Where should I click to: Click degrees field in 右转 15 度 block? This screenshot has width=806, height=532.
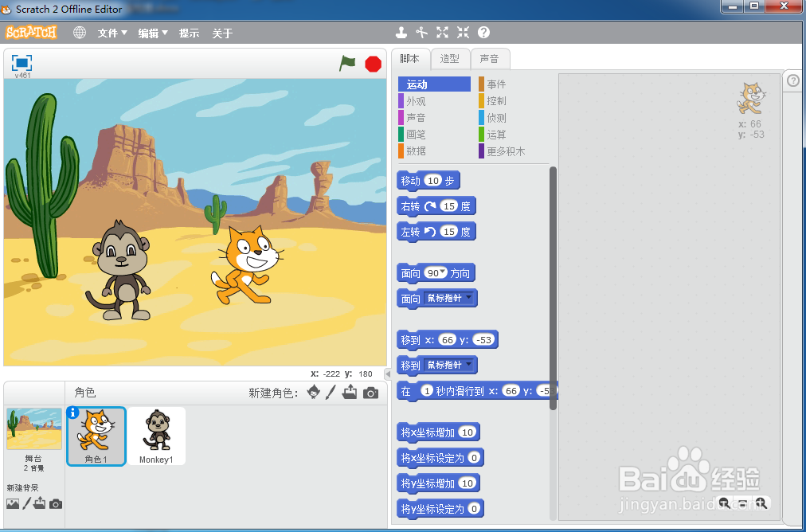[x=449, y=206]
